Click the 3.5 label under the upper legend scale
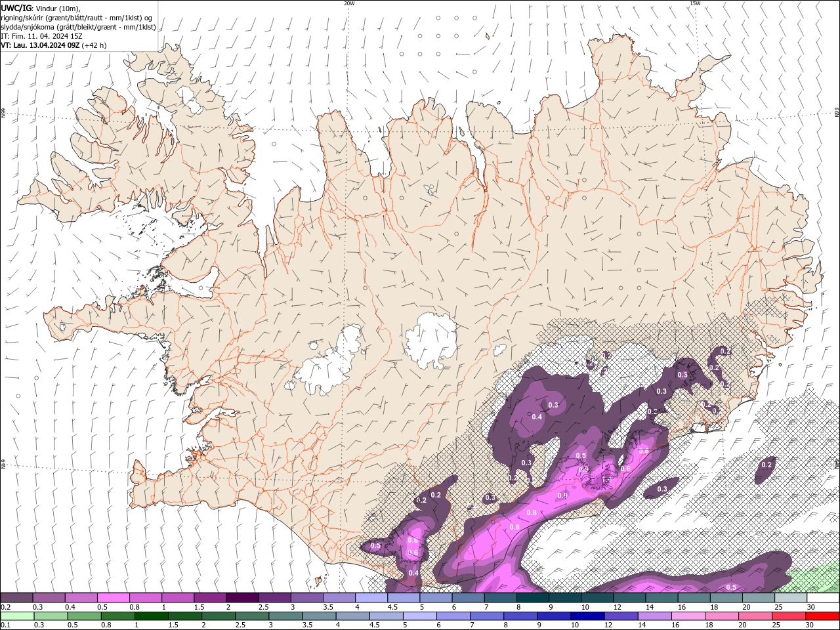This screenshot has height=630, width=840. click(x=328, y=607)
